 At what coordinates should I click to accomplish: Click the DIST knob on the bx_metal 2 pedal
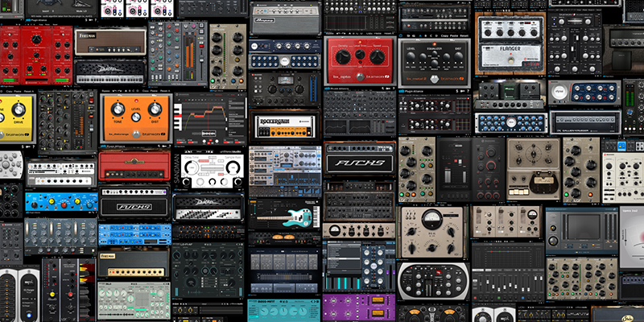[458, 57]
